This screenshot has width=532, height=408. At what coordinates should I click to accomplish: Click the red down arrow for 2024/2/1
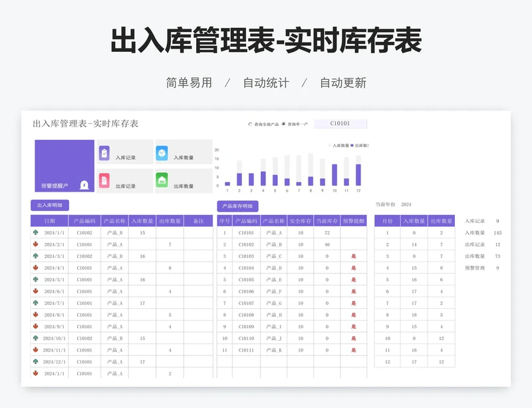[36, 244]
